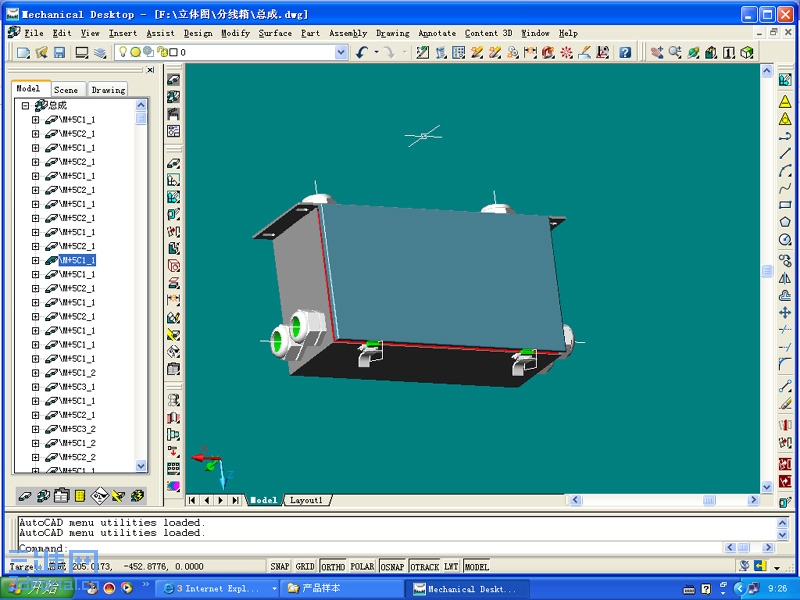
Task: Expand the highlighted \M+5C1_1 tree node
Action: click(x=35, y=260)
